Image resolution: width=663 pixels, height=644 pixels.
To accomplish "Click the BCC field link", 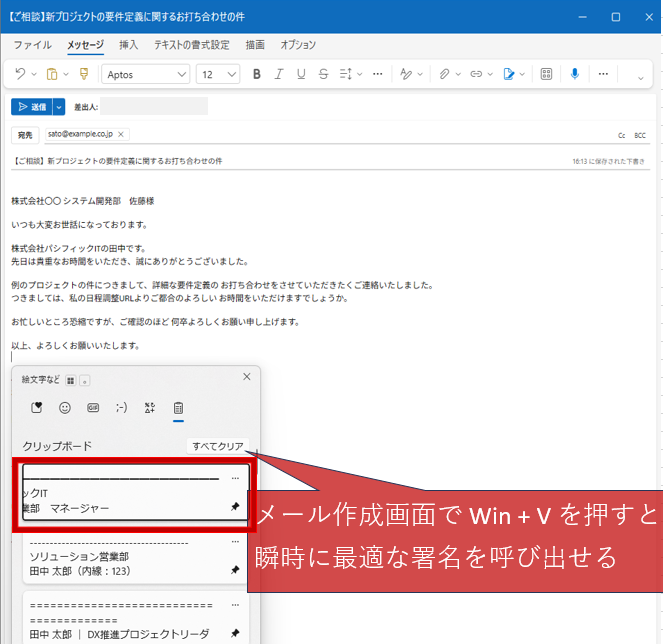I will coord(639,134).
